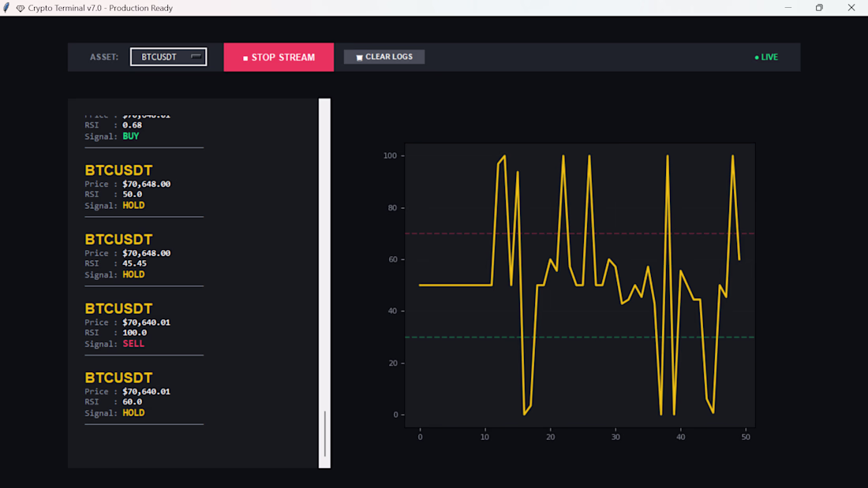Image resolution: width=868 pixels, height=488 pixels.
Task: Click the BTCUSDT heading above RSI 60.0
Action: tap(118, 378)
